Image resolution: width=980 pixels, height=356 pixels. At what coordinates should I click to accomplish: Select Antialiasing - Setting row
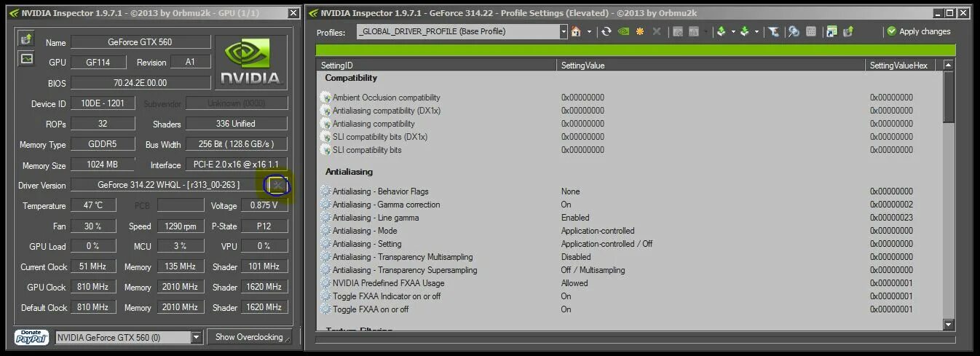pyautogui.click(x=630, y=244)
